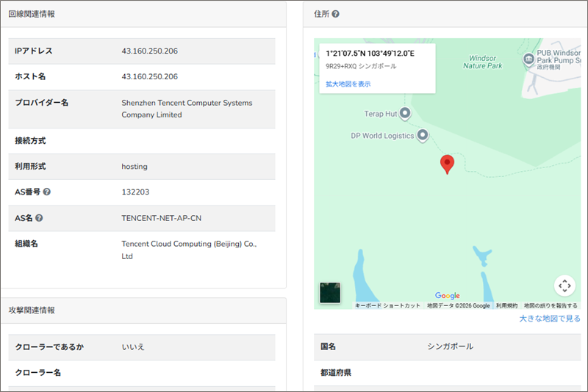Click the Google logo on the map
Screen dimensions: 588x392
click(x=447, y=296)
